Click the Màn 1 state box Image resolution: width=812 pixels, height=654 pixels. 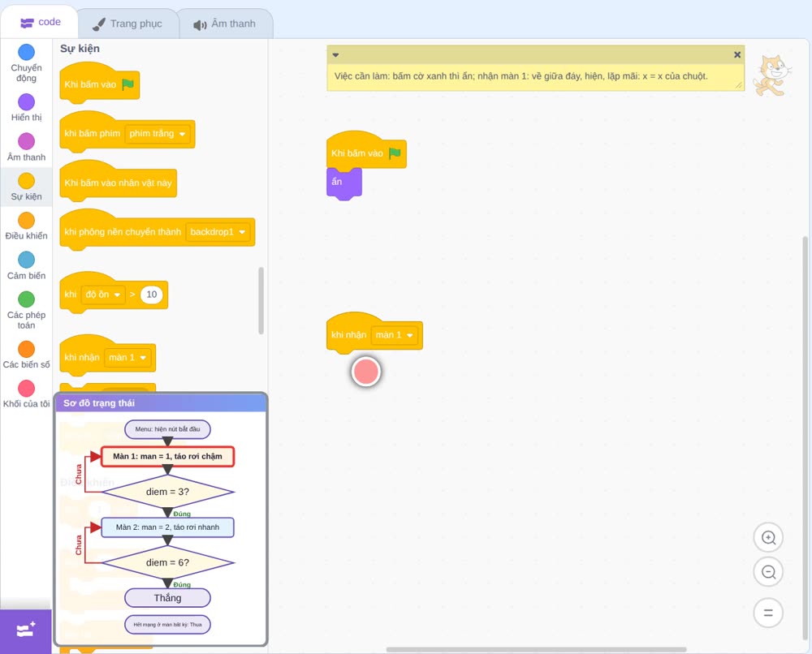[x=167, y=456]
